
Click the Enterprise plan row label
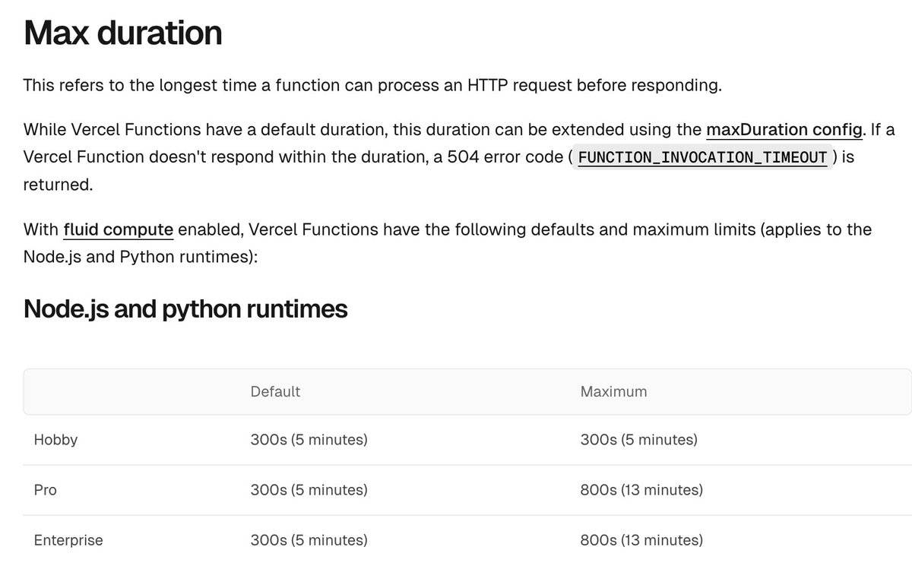pyautogui.click(x=68, y=541)
